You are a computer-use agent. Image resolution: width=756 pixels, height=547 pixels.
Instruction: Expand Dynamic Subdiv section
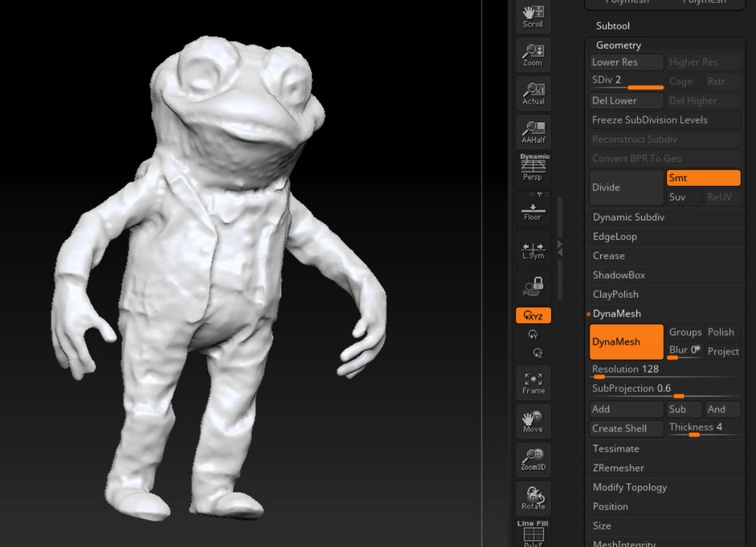(628, 218)
